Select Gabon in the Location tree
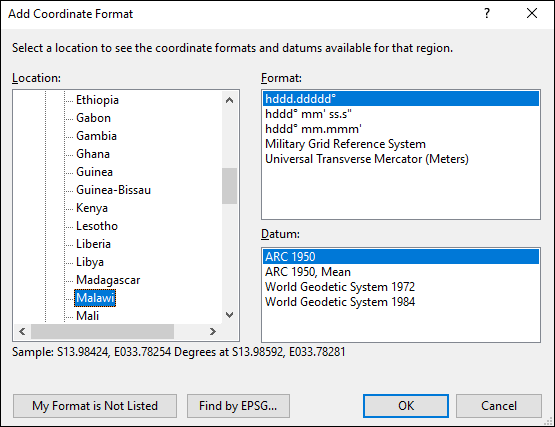 93,118
